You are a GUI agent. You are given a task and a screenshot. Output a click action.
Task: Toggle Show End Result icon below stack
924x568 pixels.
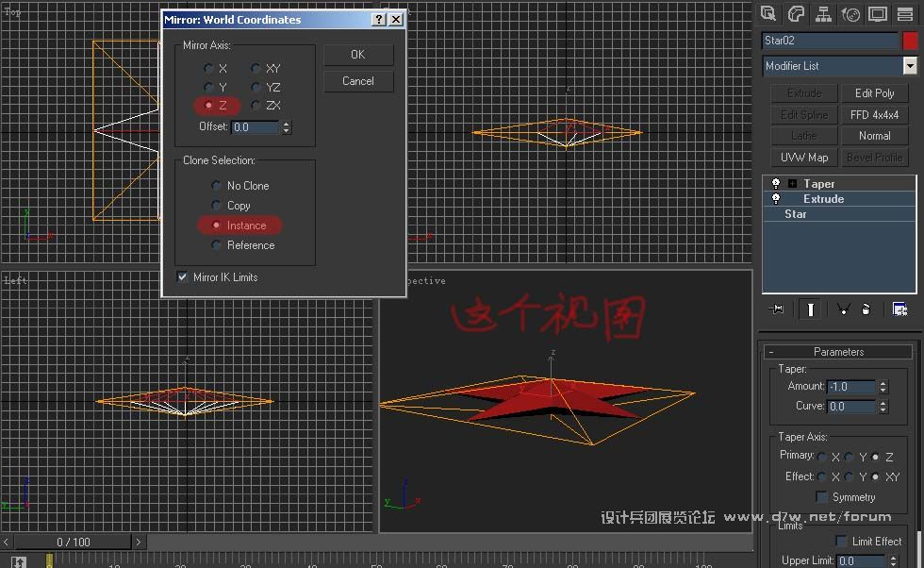click(811, 309)
